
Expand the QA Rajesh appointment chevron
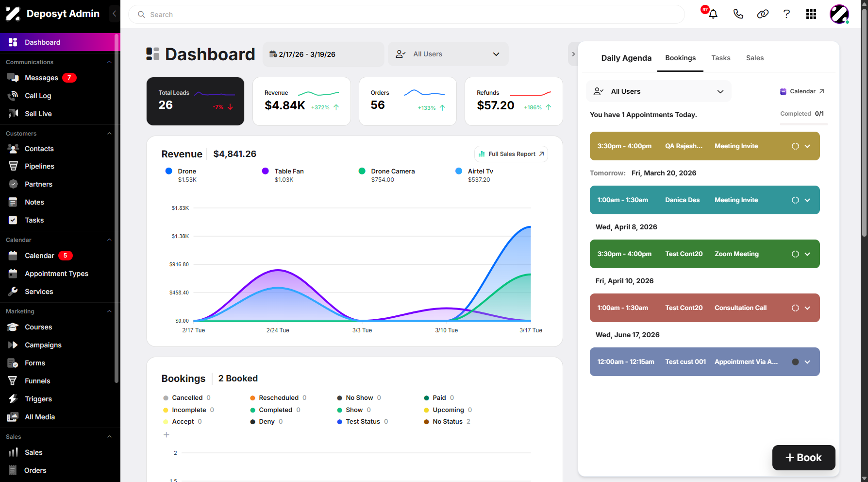[807, 146]
